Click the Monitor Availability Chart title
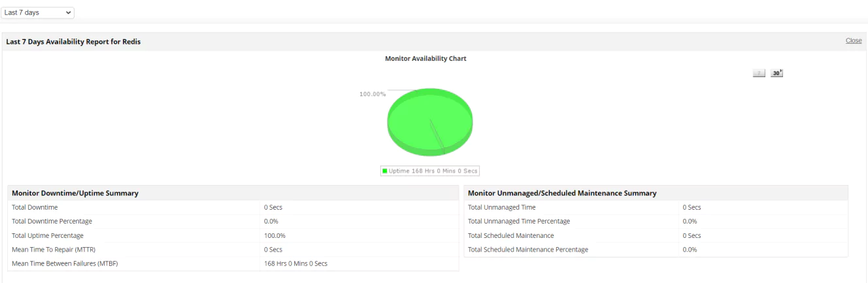This screenshot has width=868, height=283. (x=426, y=58)
